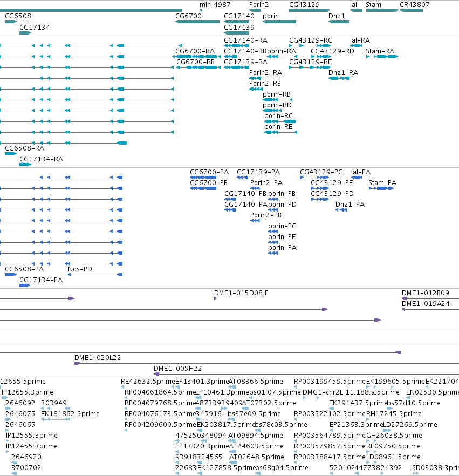Viewport: 459px width, 476px height.
Task: Open the CG17140 gene label
Action: [x=239, y=16]
